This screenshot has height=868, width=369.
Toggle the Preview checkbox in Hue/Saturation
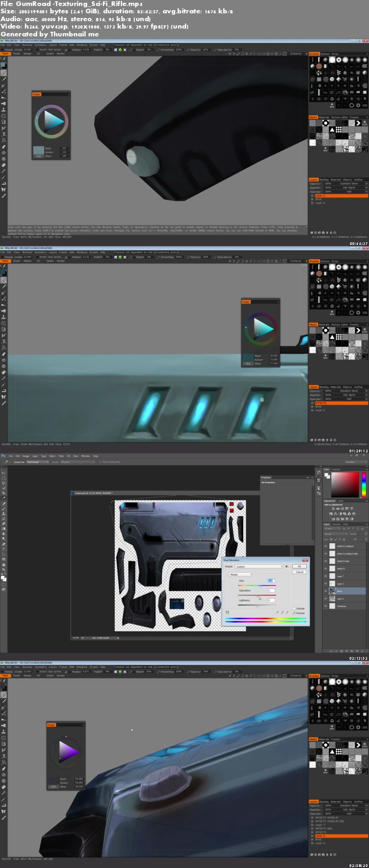pos(294,613)
